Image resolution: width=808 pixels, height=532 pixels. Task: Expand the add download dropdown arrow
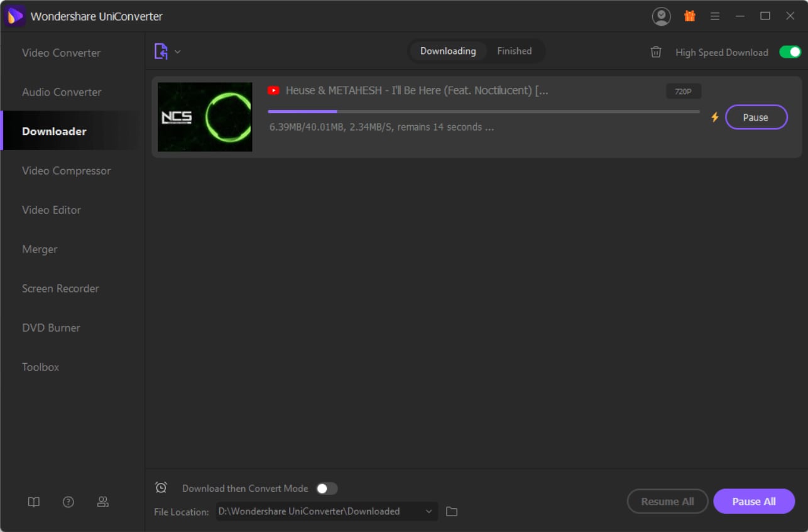coord(178,52)
